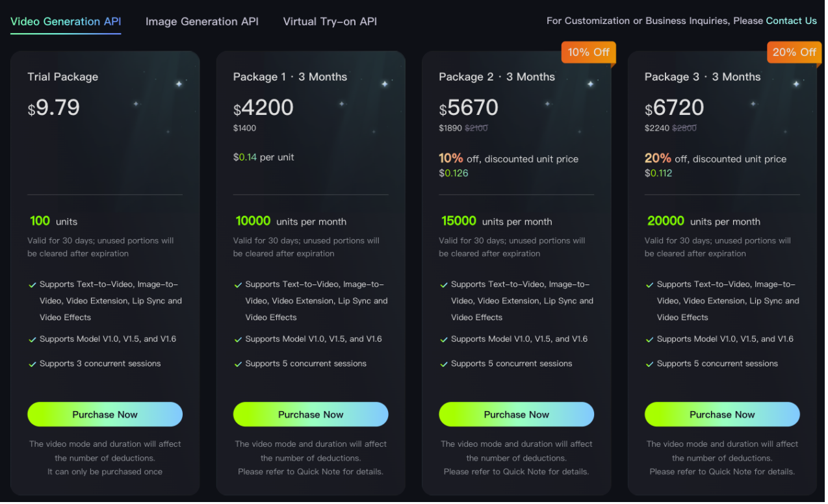Select the $4200 price on Package 1
The height and width of the screenshot is (504, 828).
click(x=263, y=108)
